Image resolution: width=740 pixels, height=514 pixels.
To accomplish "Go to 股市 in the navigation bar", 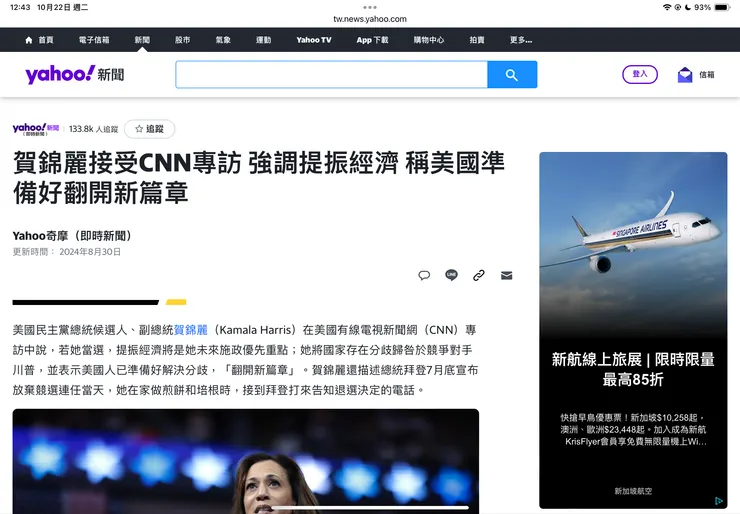I will pos(183,40).
